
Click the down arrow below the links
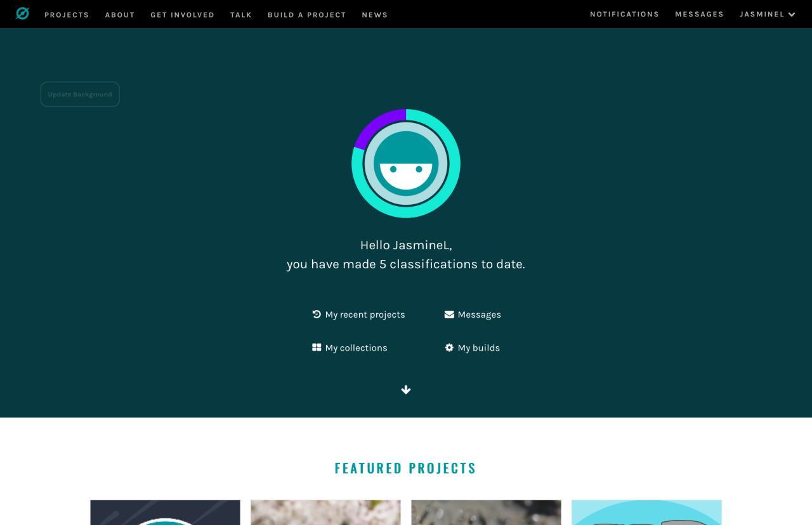coord(406,390)
